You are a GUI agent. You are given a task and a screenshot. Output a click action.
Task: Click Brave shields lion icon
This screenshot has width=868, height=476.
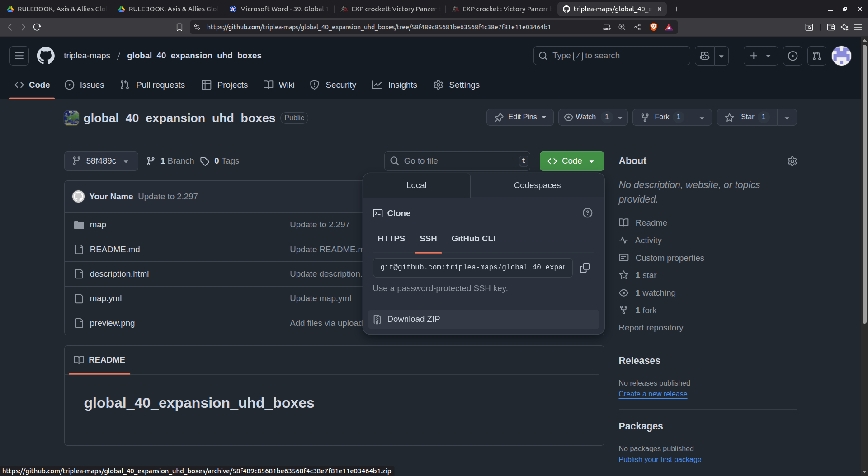(x=653, y=27)
